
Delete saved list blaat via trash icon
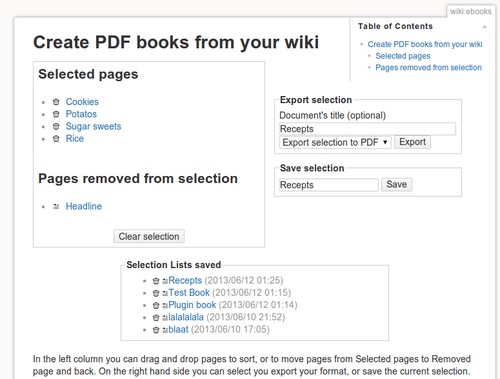[x=156, y=330]
